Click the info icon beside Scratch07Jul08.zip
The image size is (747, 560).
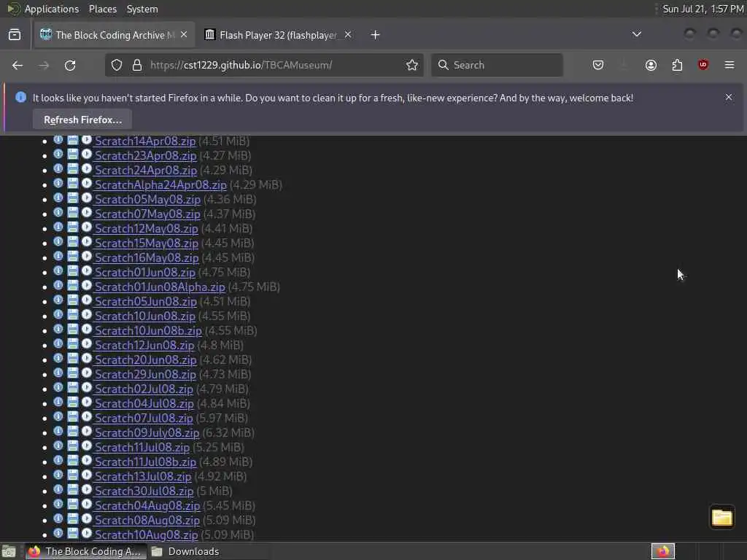click(58, 416)
